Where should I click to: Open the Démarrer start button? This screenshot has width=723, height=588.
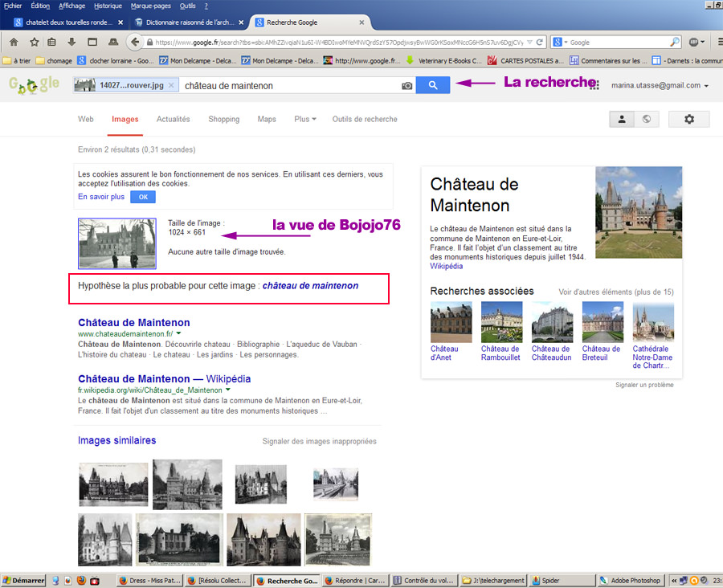(x=23, y=581)
